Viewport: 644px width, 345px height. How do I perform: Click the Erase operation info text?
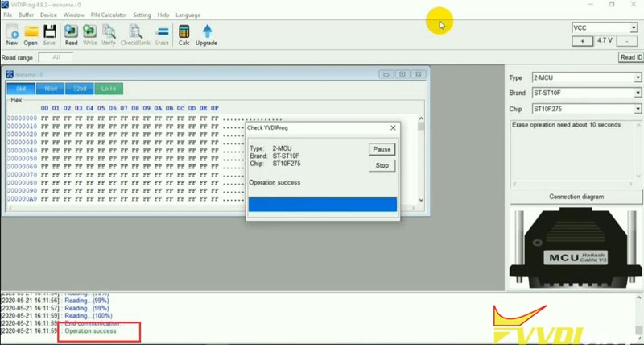[567, 125]
